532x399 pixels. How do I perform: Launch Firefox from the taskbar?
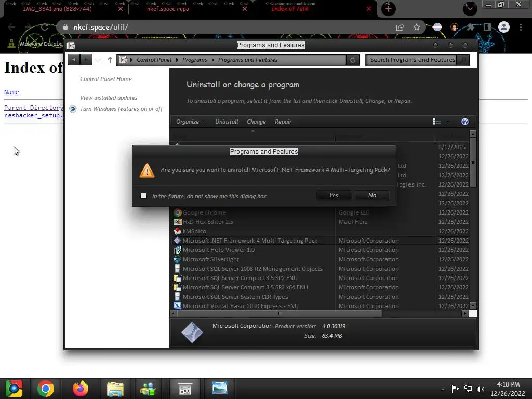coord(81,389)
